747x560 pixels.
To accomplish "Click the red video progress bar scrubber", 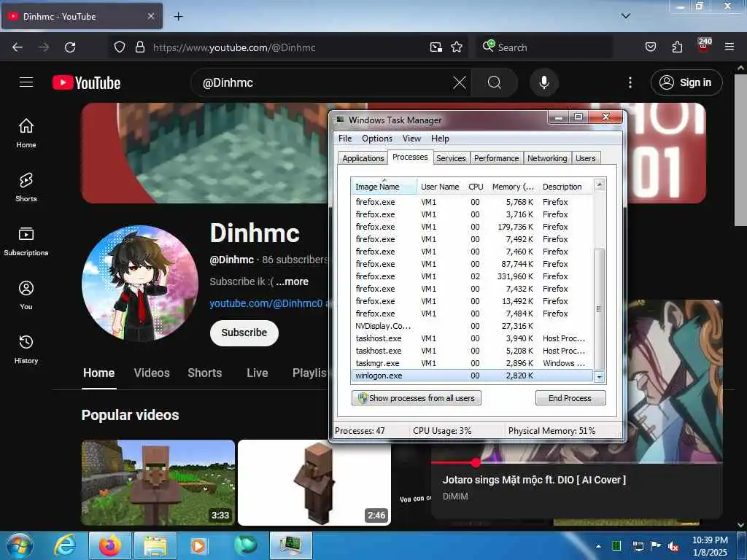I will coord(476,462).
